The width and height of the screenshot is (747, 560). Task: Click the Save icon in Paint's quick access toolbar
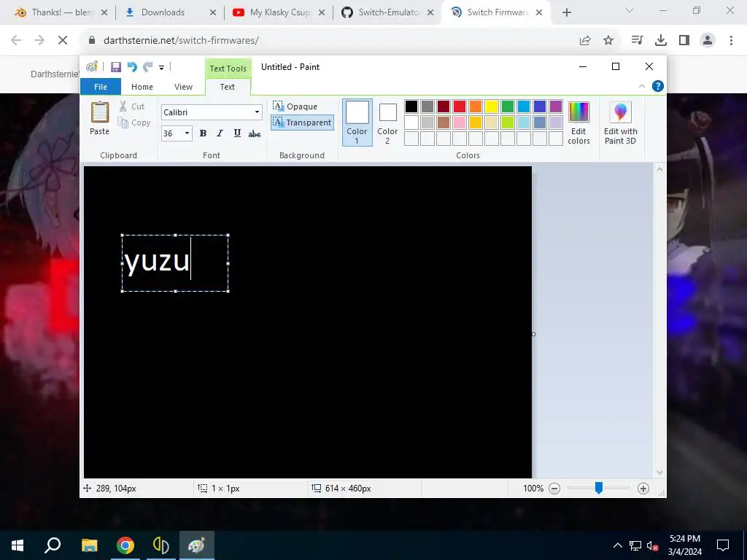(x=116, y=67)
